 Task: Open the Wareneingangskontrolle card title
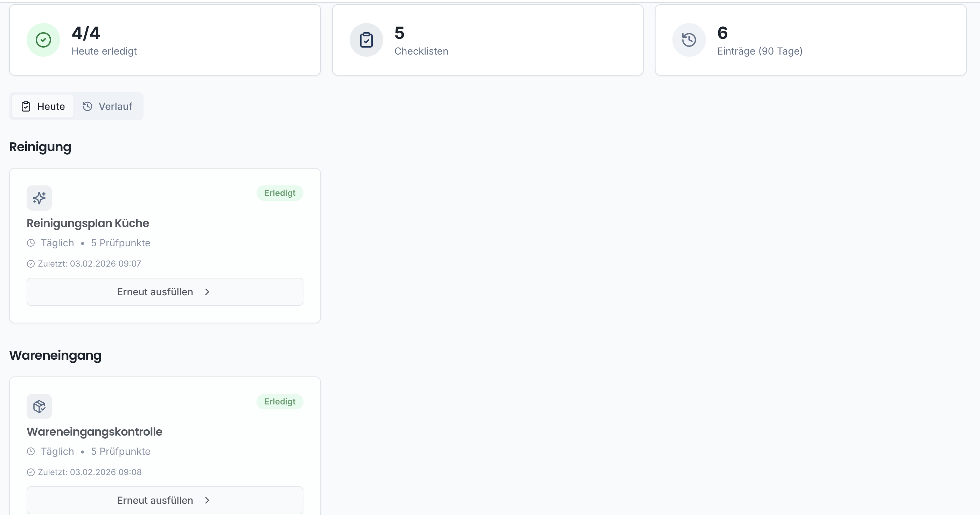[94, 431]
